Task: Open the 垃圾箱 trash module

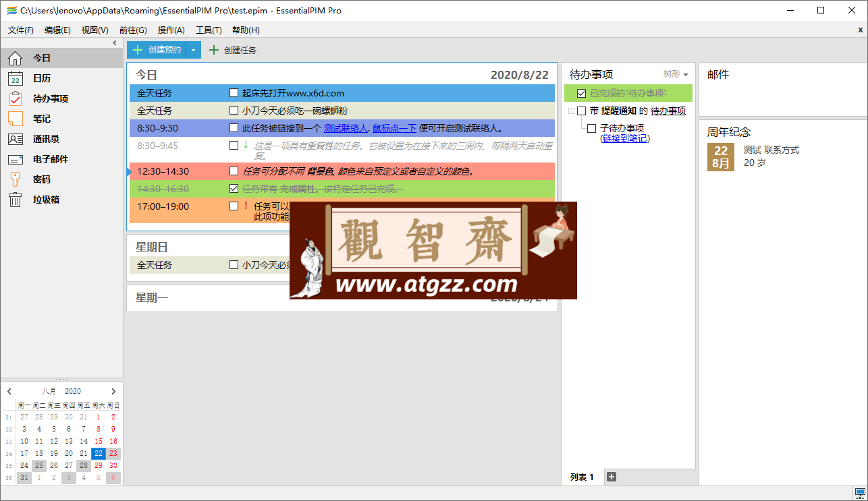Action: pos(61,200)
